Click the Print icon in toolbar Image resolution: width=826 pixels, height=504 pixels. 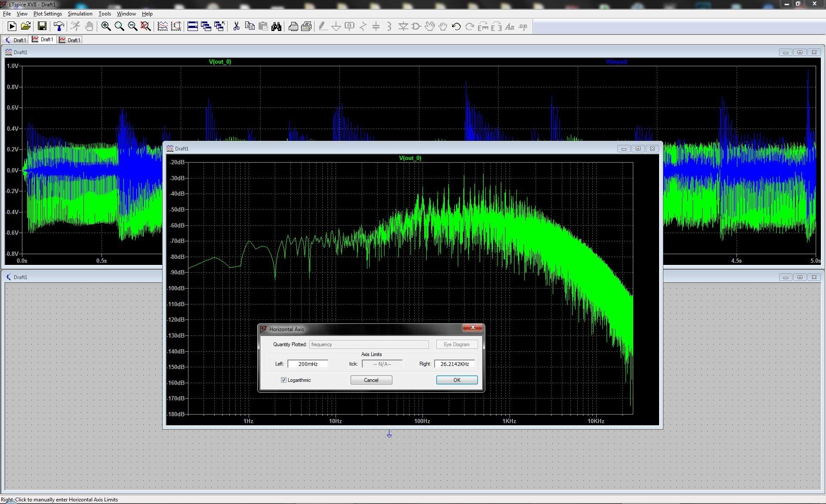click(x=293, y=27)
